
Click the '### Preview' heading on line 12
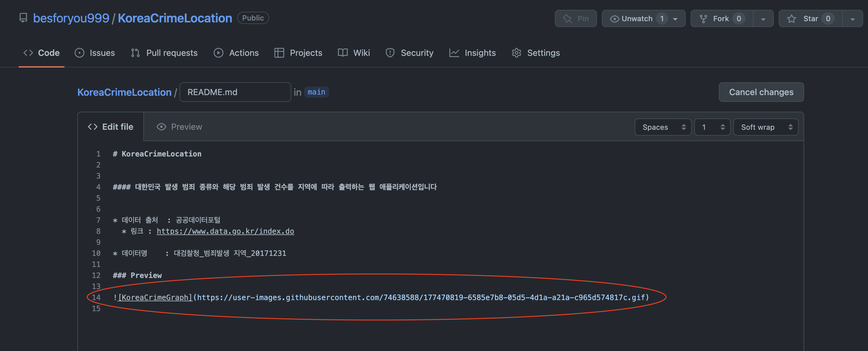click(x=137, y=275)
